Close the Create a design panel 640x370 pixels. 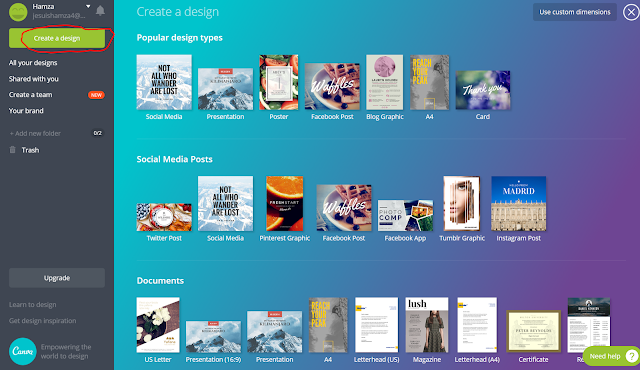[x=631, y=12]
